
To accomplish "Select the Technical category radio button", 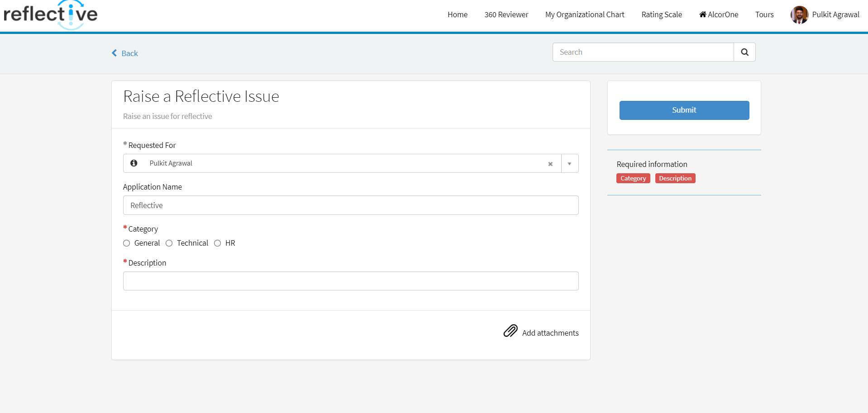I will (x=169, y=243).
